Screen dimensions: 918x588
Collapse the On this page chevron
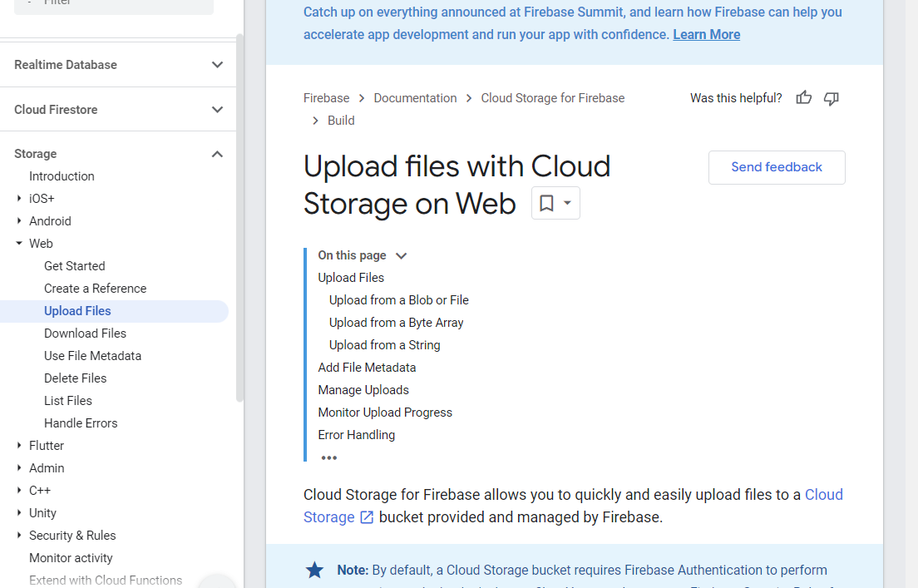(x=401, y=255)
